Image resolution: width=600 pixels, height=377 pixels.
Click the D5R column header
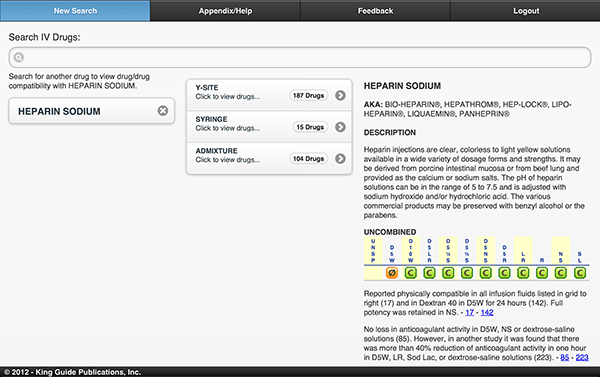pyautogui.click(x=504, y=254)
